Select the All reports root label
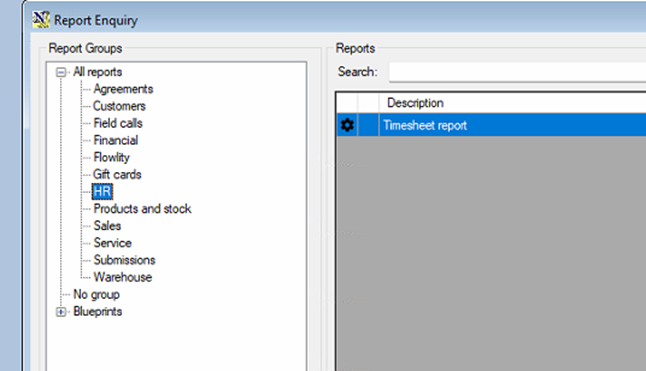 pos(98,72)
